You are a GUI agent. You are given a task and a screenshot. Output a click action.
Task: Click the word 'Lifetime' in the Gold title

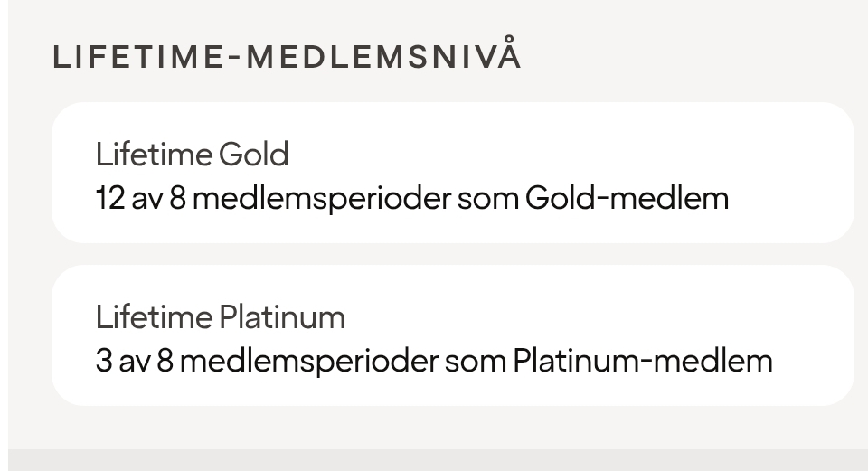(154, 155)
